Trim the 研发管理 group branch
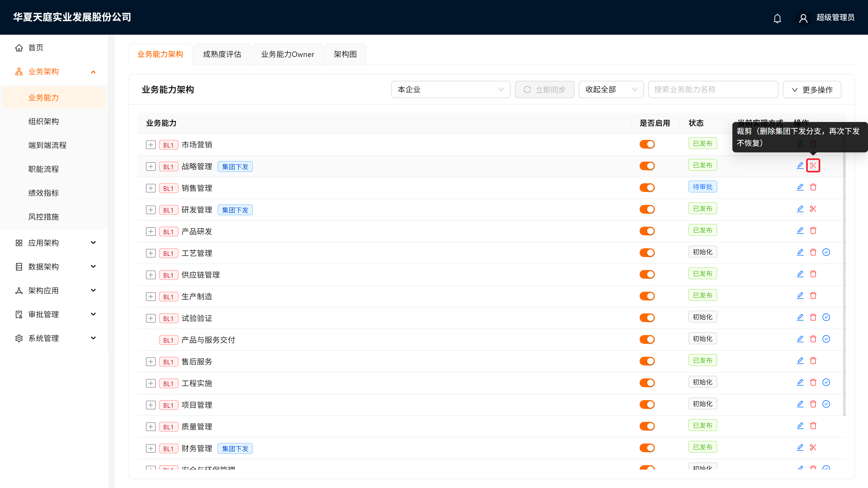The height and width of the screenshot is (488, 868). click(813, 209)
